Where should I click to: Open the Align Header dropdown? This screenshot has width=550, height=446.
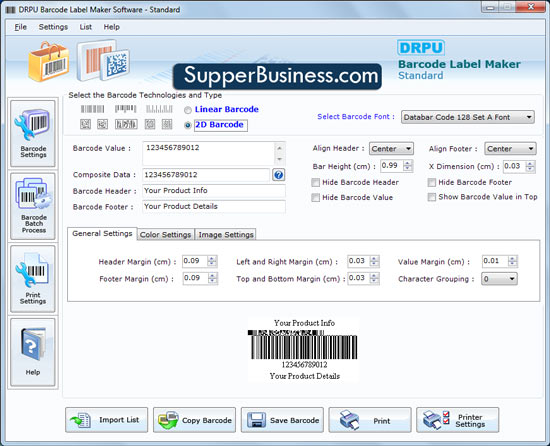391,149
